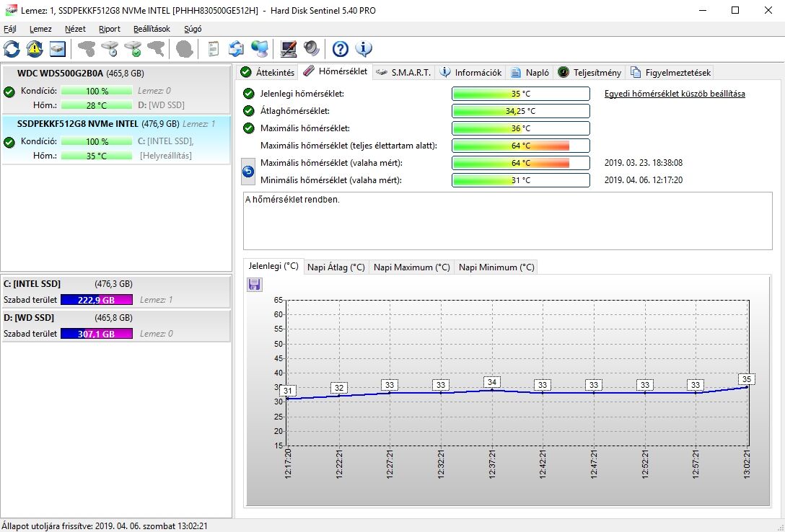Click the greyed round globe toolbar icon
Image resolution: width=785 pixels, height=532 pixels.
185,49
